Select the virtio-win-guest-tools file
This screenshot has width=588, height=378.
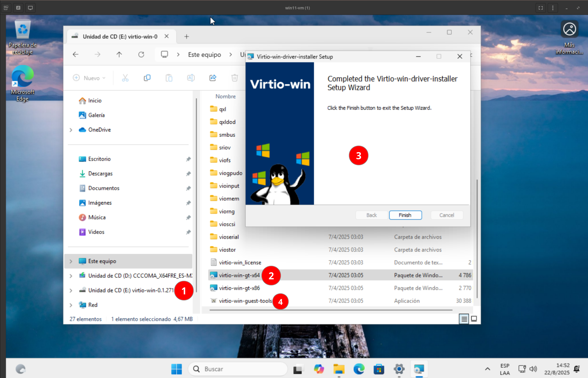tap(245, 301)
